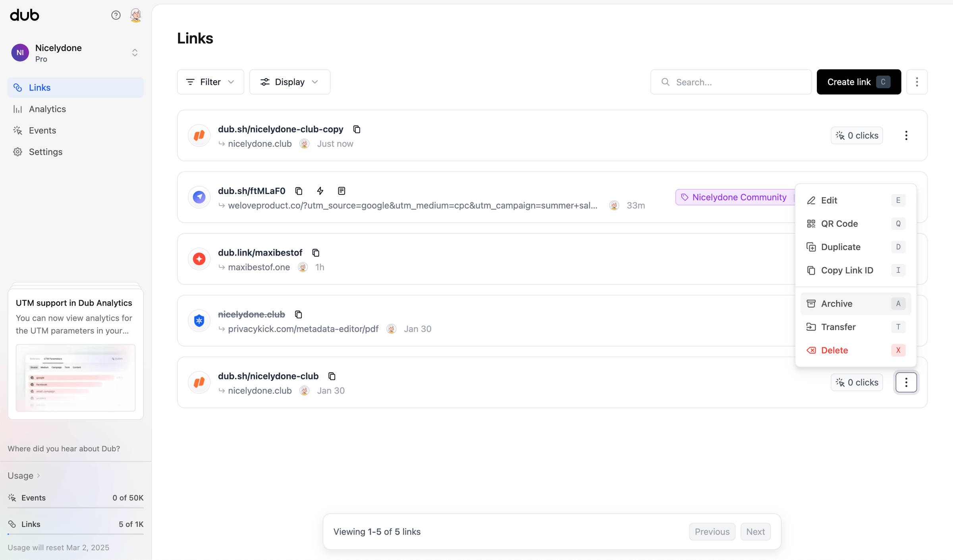Click the Links usage progress bar

(75, 534)
